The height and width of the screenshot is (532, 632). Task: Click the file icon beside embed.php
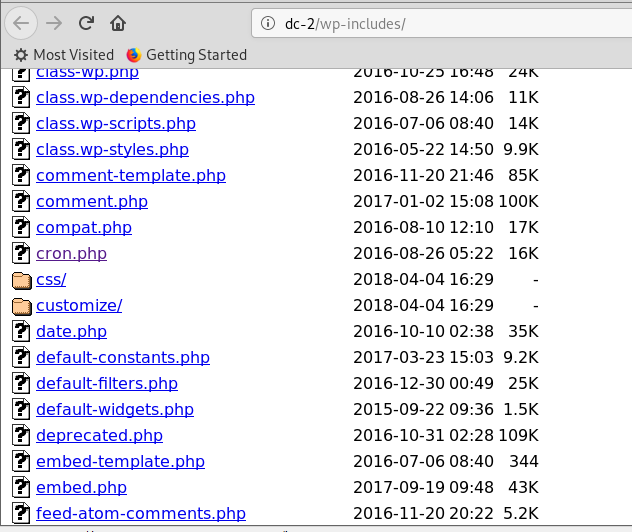point(22,488)
